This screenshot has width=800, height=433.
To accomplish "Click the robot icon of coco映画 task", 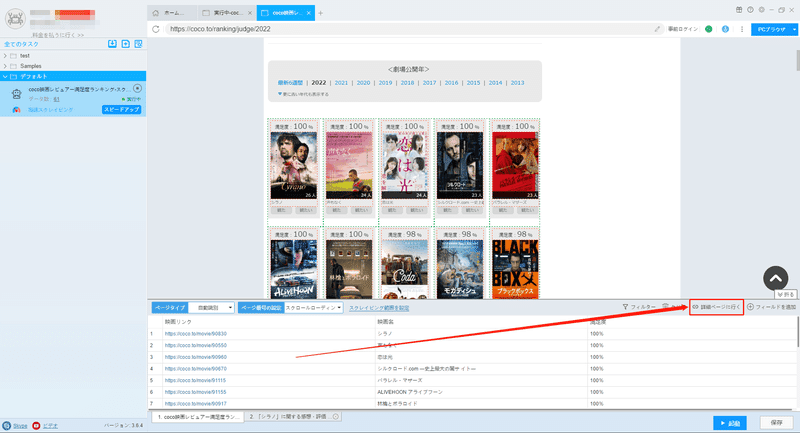I will click(16, 94).
